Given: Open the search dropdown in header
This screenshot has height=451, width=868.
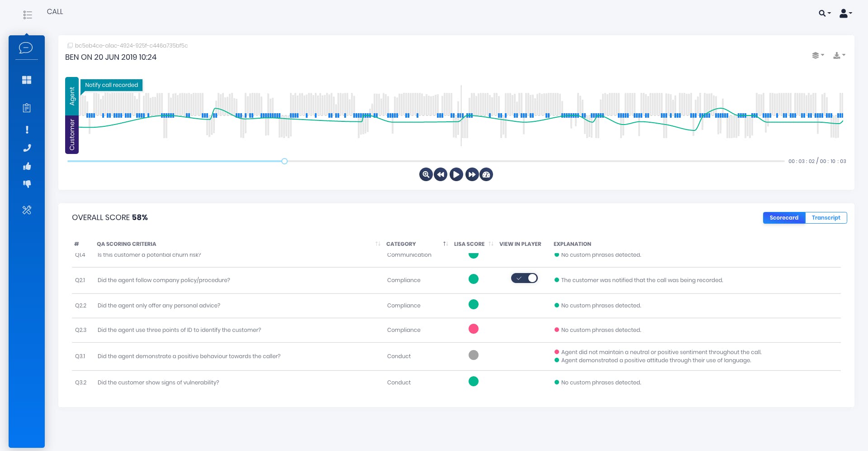Looking at the screenshot, I should point(825,13).
